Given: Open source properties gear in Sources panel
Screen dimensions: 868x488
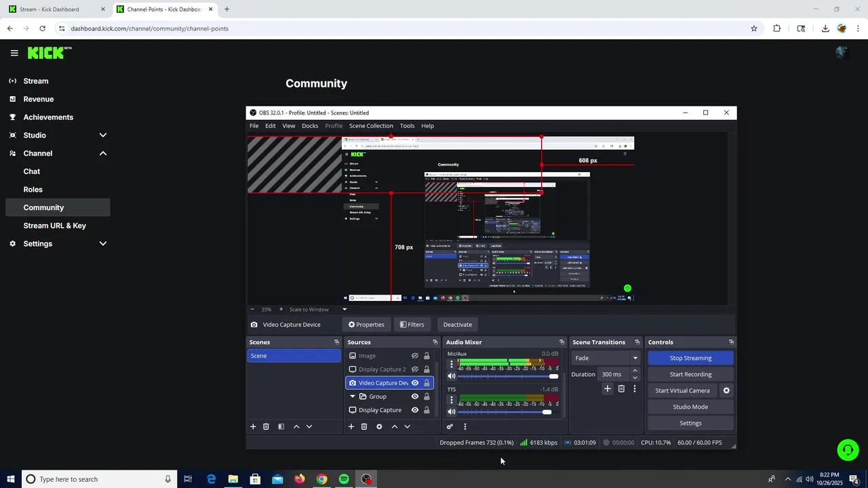Looking at the screenshot, I should coord(379,426).
